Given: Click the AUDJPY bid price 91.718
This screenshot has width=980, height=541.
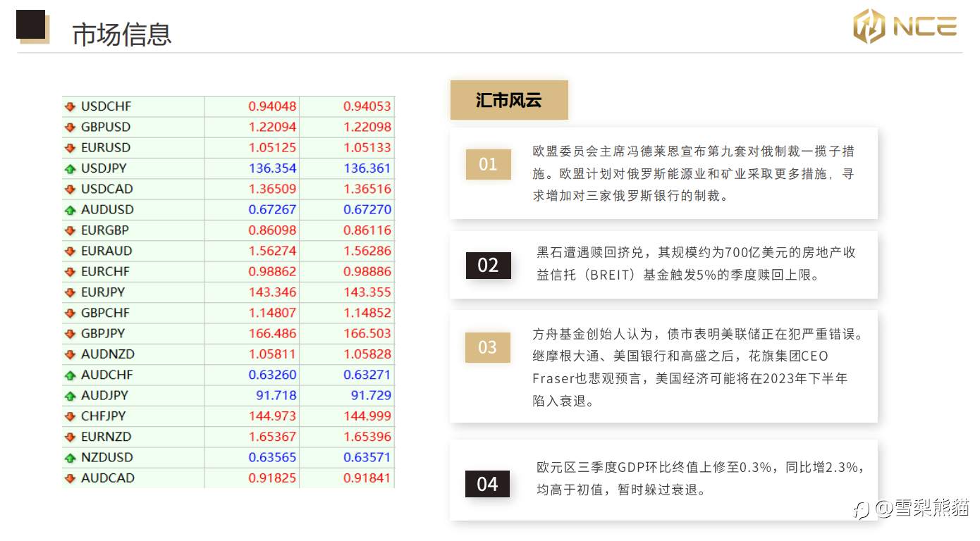Looking at the screenshot, I should 276,395.
